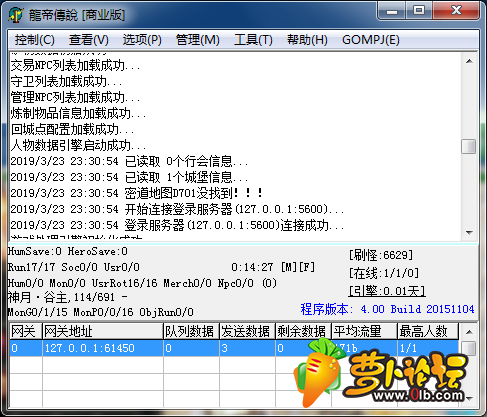Click the HumSave:0 HeroSave:0 status line

[68, 251]
